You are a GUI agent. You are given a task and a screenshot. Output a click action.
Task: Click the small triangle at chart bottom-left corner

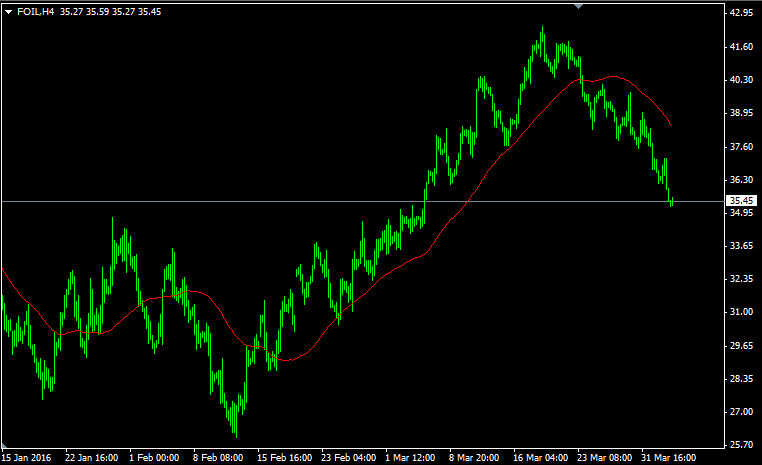[4, 446]
